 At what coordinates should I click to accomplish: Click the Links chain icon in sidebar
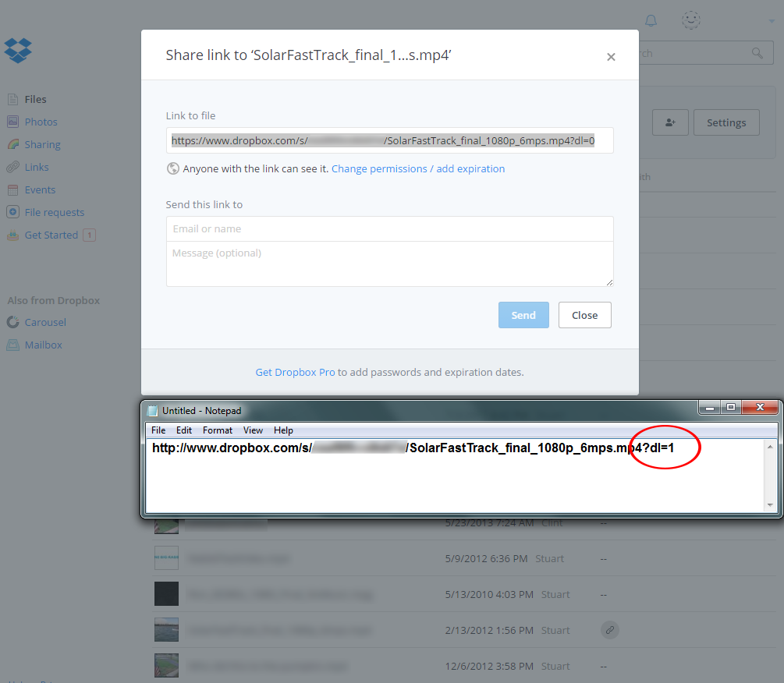[13, 167]
